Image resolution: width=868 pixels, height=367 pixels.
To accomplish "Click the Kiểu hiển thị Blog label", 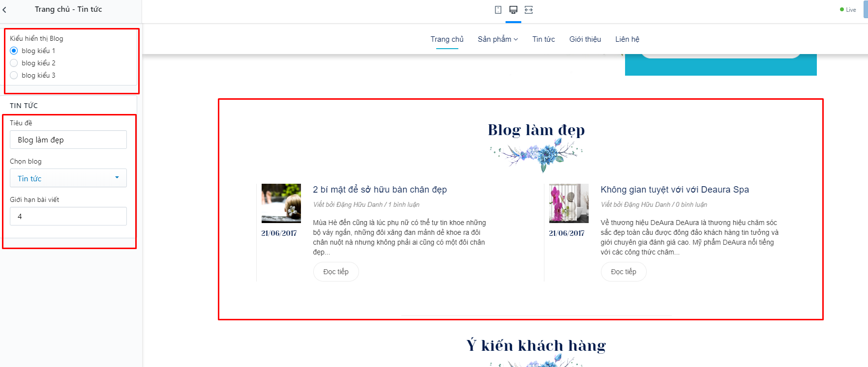I will (x=36, y=38).
